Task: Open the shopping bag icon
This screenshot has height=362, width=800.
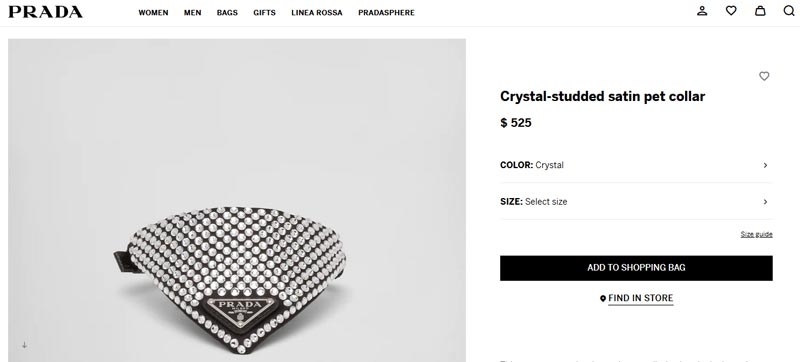Action: pyautogui.click(x=760, y=11)
